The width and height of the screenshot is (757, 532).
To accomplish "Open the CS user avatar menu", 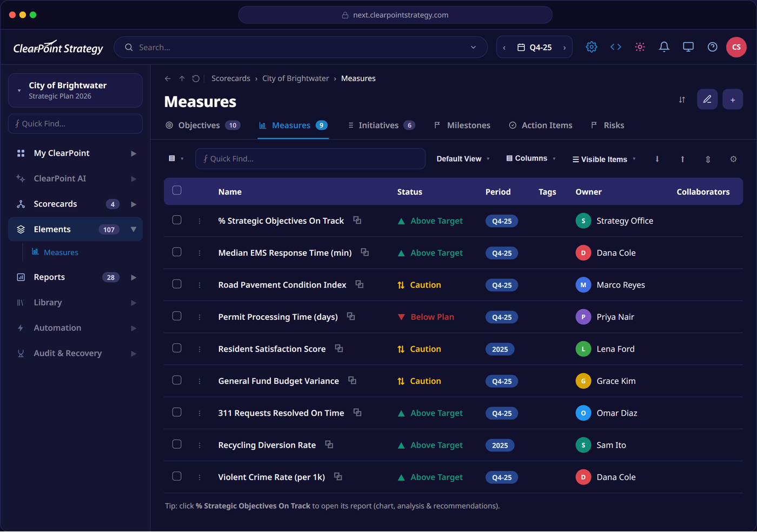I will 736,47.
